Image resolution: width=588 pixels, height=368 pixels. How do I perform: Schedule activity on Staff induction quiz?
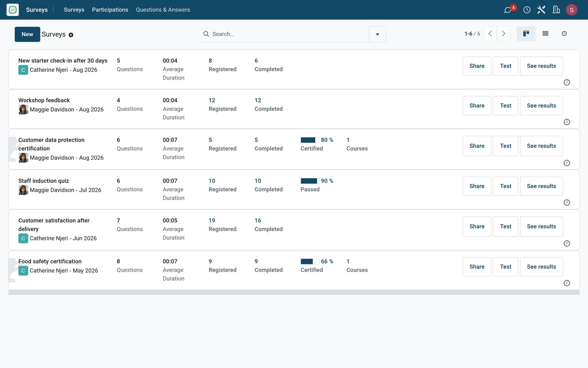coord(567,203)
